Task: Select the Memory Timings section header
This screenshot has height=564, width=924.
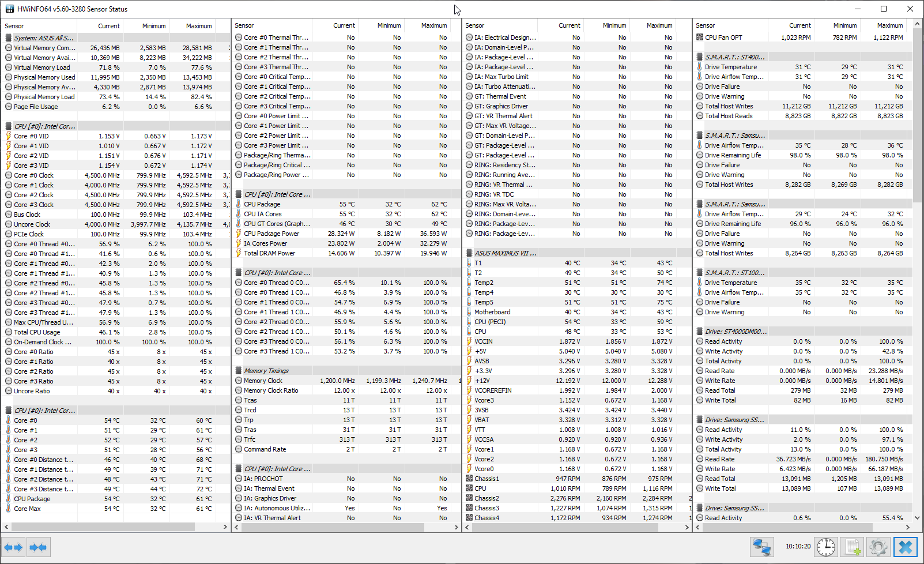Action: (266, 371)
